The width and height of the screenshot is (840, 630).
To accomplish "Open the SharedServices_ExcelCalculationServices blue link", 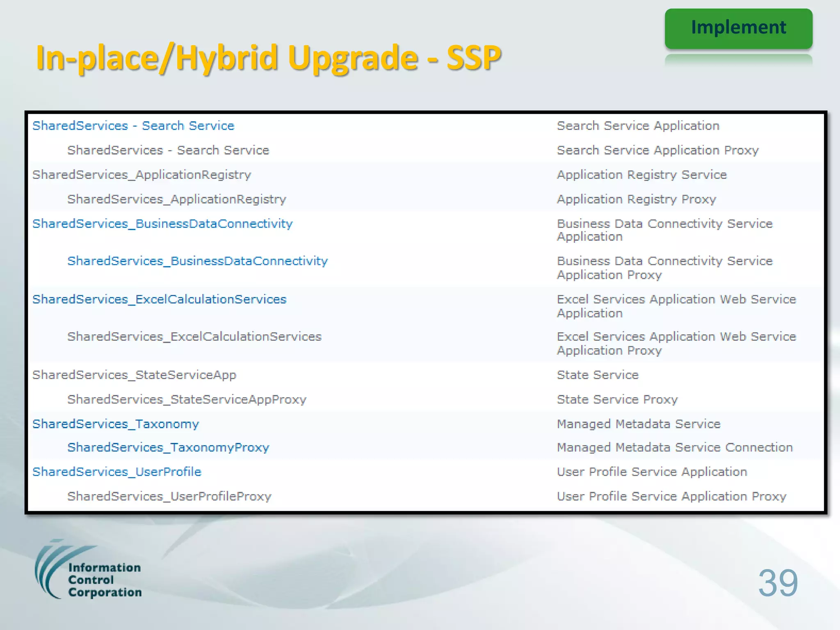I will (159, 299).
